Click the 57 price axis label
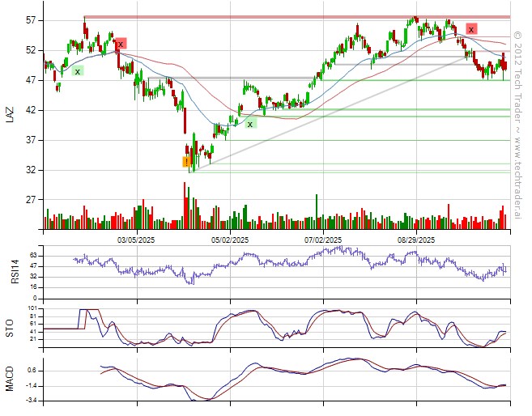 pyautogui.click(x=30, y=20)
